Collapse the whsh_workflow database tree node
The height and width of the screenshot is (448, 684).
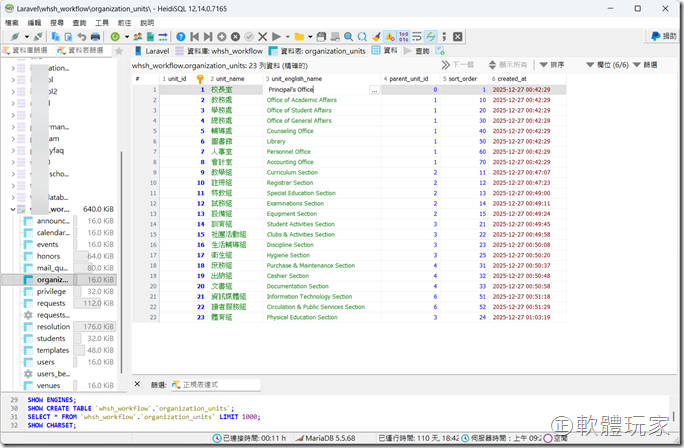point(11,209)
